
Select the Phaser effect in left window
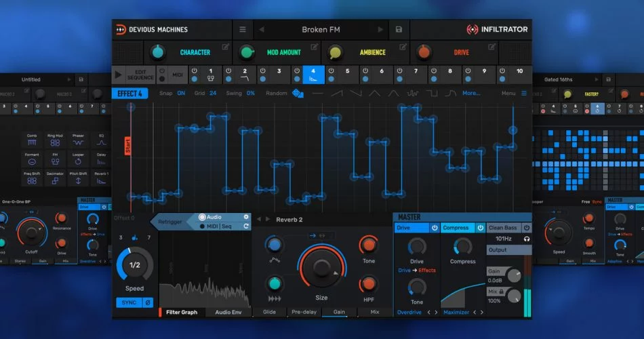pos(78,140)
